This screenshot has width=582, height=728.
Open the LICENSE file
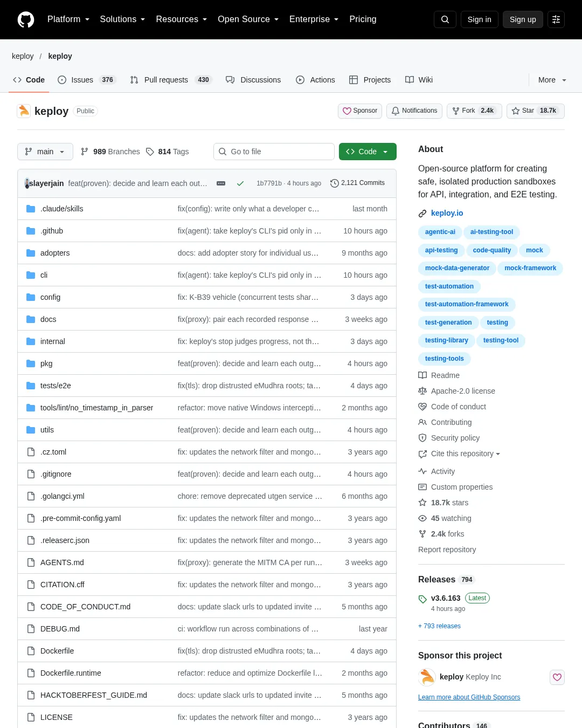pyautogui.click(x=57, y=717)
